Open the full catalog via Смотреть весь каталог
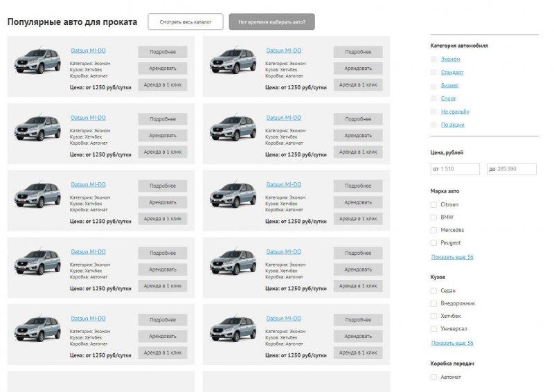Viewport: 554px width, 392px height. (x=186, y=21)
